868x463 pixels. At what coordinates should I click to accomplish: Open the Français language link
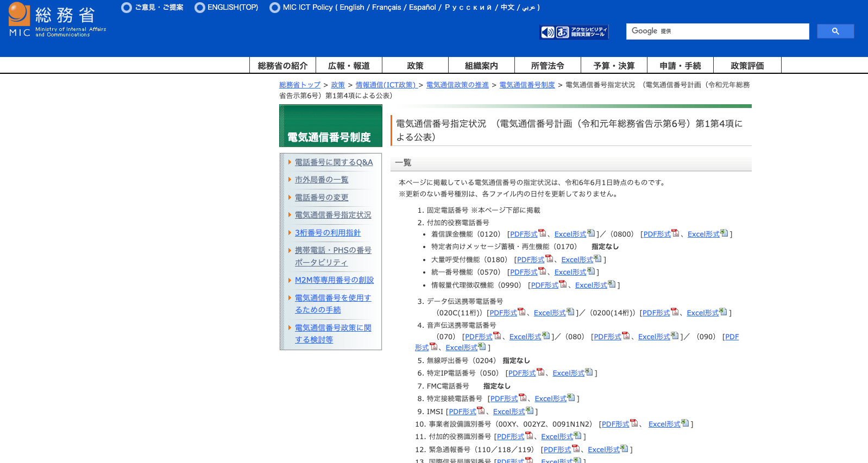coord(386,8)
